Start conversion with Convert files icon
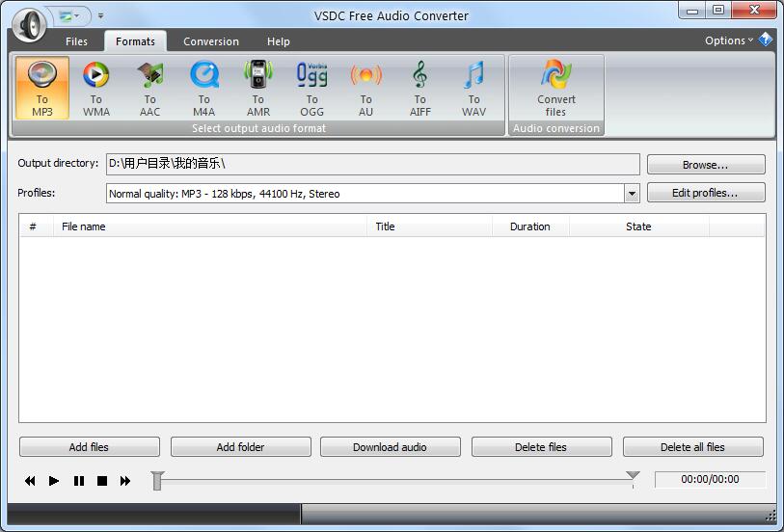The width and height of the screenshot is (784, 532). pyautogui.click(x=556, y=88)
